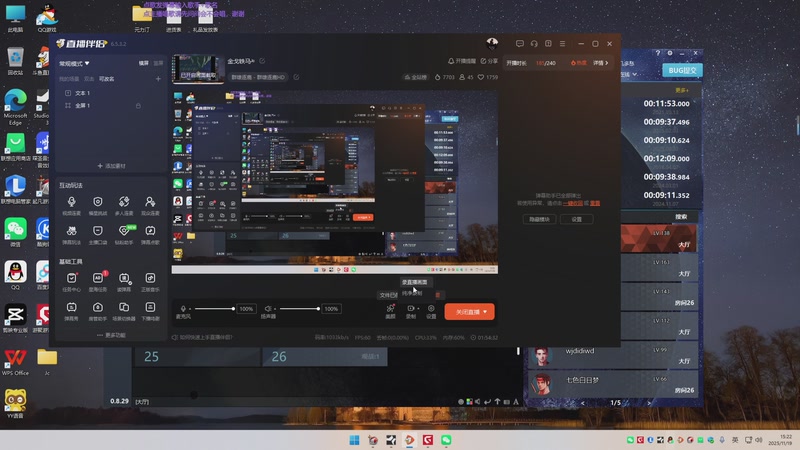Open the 直播伴侣 customer service headset icon
This screenshot has height=450, width=800.
(535, 44)
